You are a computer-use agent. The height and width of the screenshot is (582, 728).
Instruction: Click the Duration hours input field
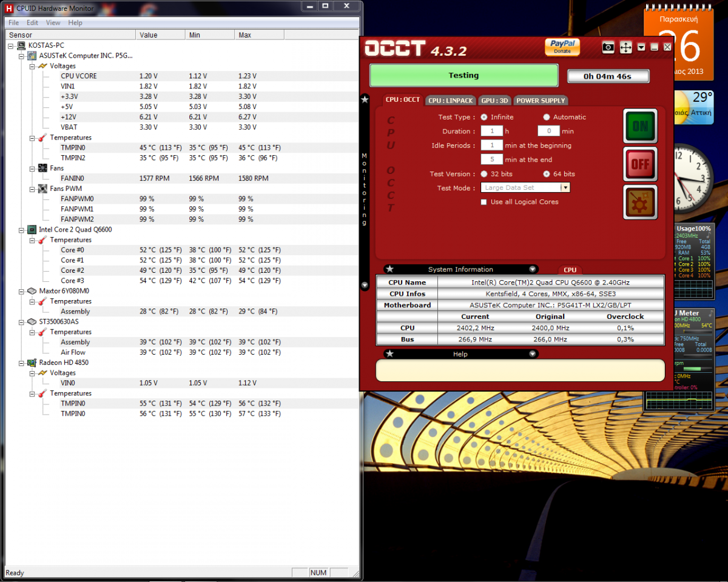coord(492,131)
